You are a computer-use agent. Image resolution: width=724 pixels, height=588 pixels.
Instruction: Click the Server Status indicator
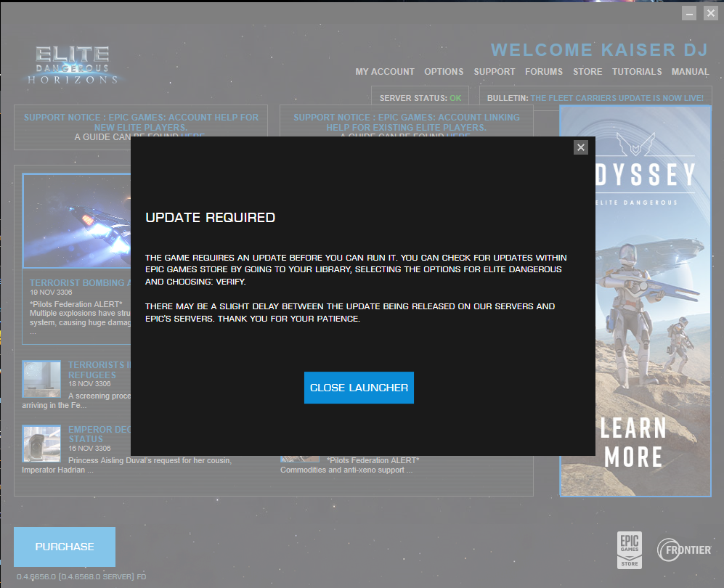(420, 98)
